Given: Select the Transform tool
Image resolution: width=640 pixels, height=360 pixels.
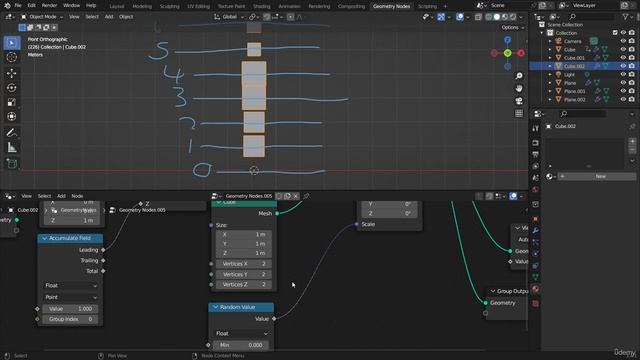Looking at the screenshot, I should (12, 116).
